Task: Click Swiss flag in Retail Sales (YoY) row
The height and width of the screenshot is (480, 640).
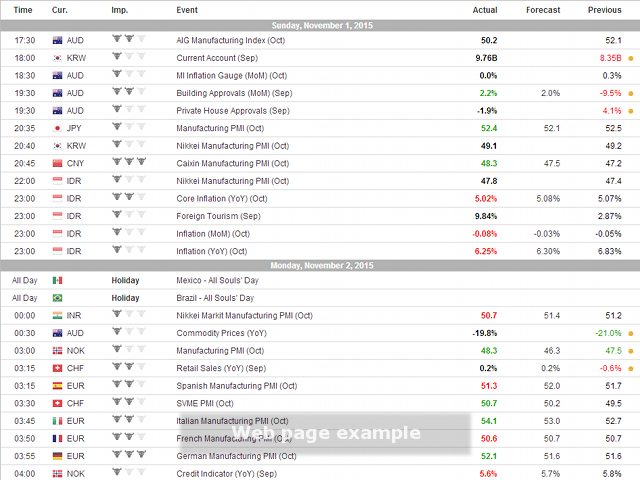Action: pos(58,368)
